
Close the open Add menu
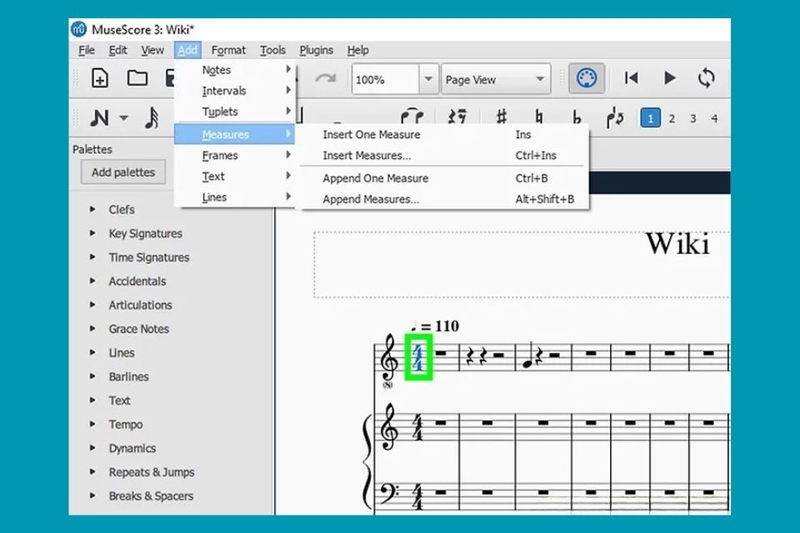(187, 50)
